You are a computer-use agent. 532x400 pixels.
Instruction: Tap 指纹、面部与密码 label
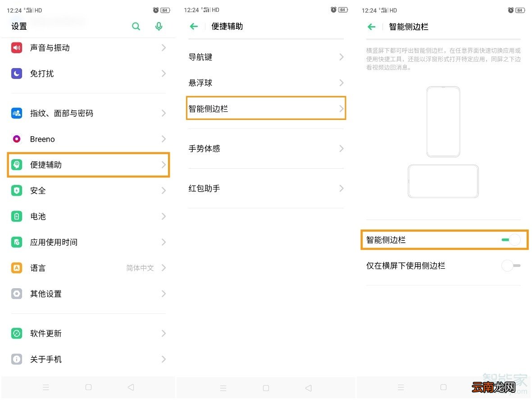click(61, 113)
